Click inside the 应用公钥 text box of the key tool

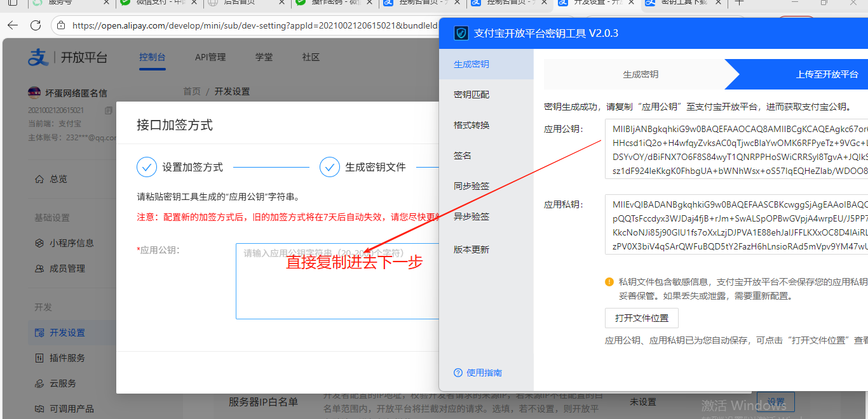pos(736,149)
